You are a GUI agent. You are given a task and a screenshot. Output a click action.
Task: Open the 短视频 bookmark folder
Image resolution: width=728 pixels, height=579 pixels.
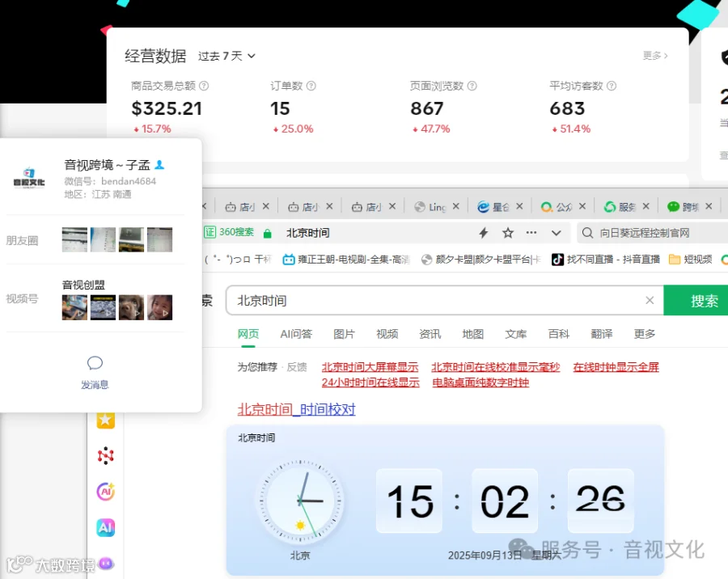[691, 259]
